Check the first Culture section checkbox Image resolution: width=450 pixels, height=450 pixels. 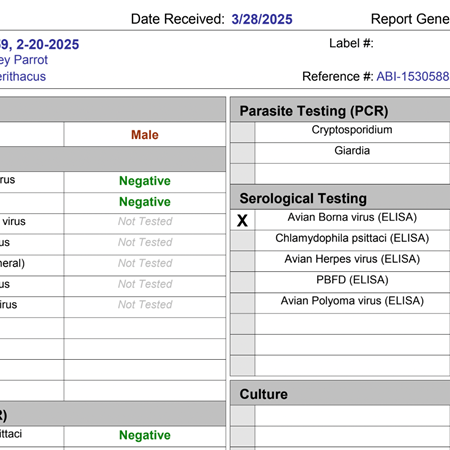click(242, 416)
